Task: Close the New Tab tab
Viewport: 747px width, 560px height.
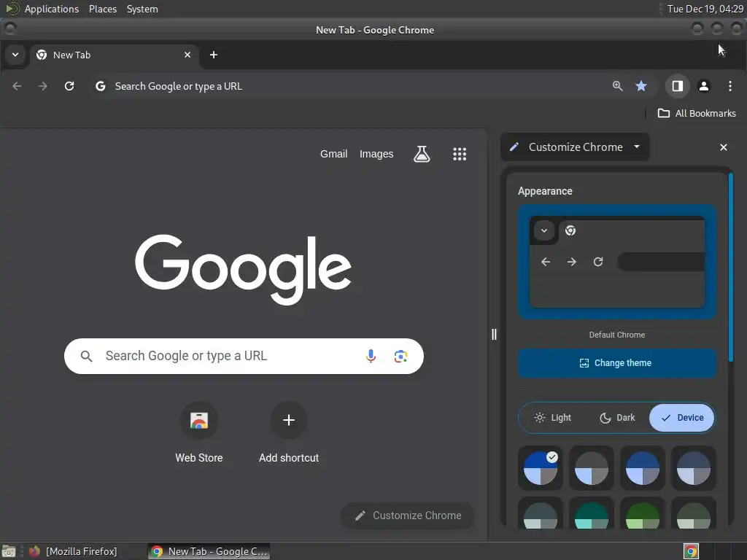Action: click(187, 55)
